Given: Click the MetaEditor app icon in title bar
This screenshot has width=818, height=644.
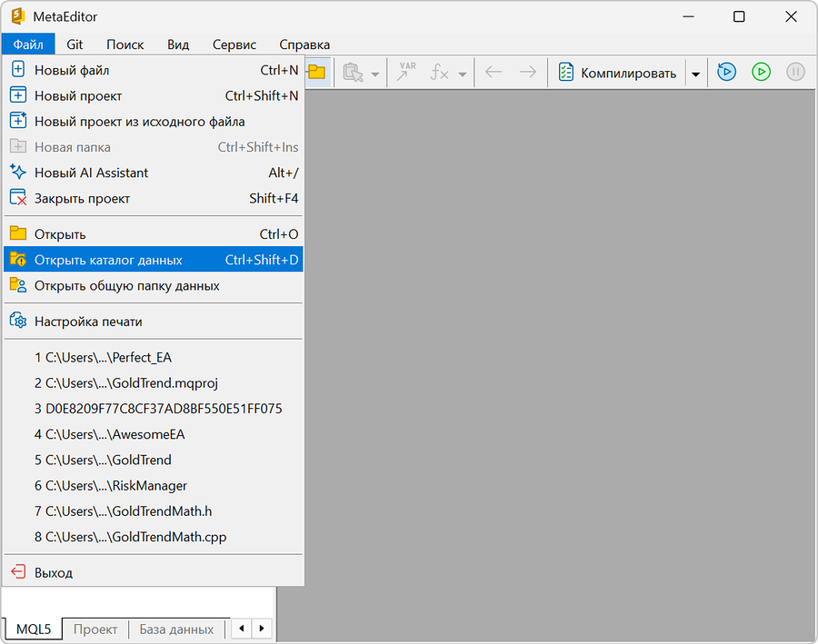Looking at the screenshot, I should (18, 16).
